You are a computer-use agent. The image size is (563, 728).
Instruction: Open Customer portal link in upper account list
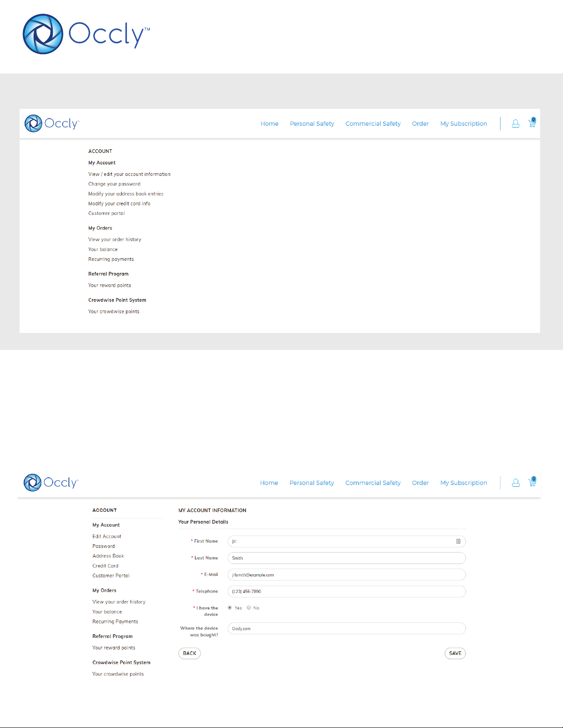point(107,213)
